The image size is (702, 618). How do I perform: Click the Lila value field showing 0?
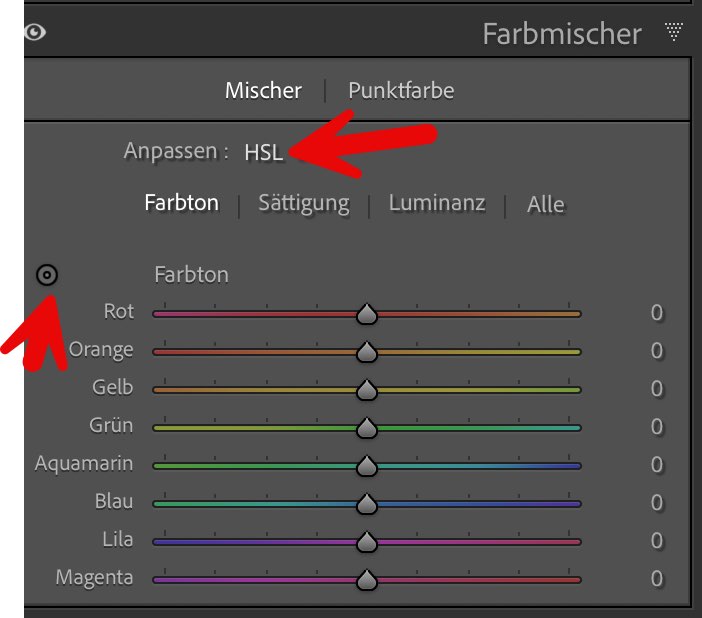(657, 541)
